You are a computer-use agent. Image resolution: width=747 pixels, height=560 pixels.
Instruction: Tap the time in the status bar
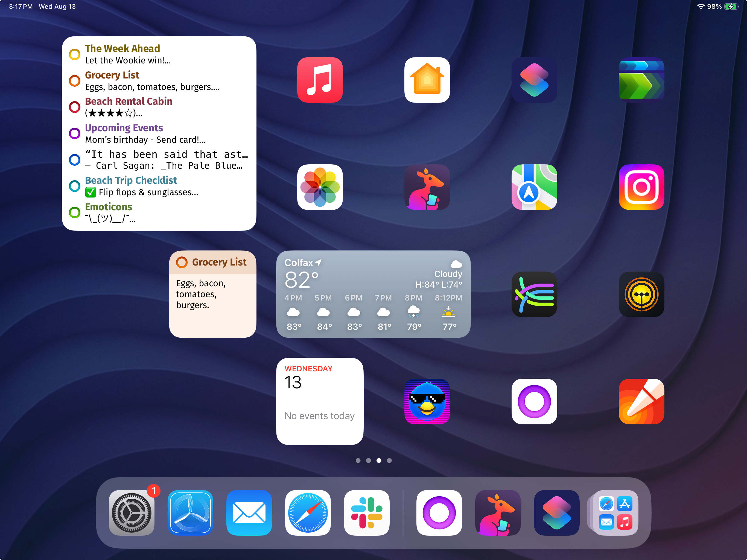[x=21, y=6]
